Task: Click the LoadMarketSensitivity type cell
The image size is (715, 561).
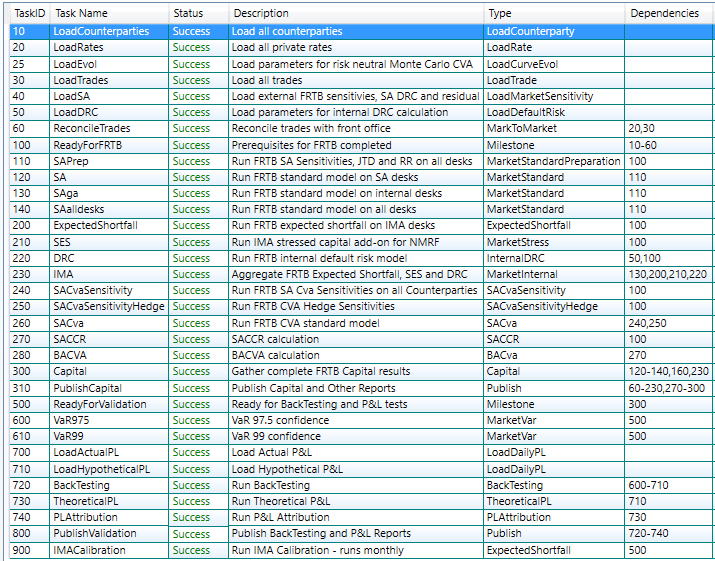Action: (x=554, y=96)
